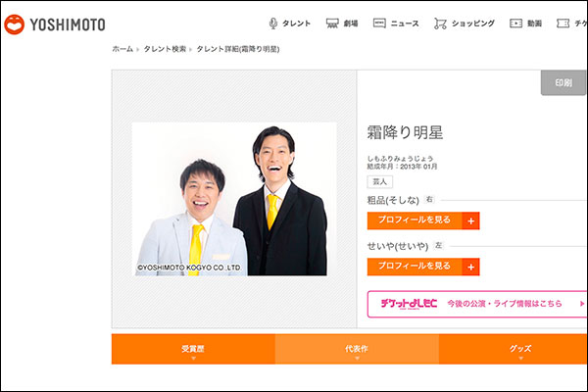This screenshot has width=588, height=392.
Task: View せいや's profile via プロフィールを見る
Action: coord(415,267)
